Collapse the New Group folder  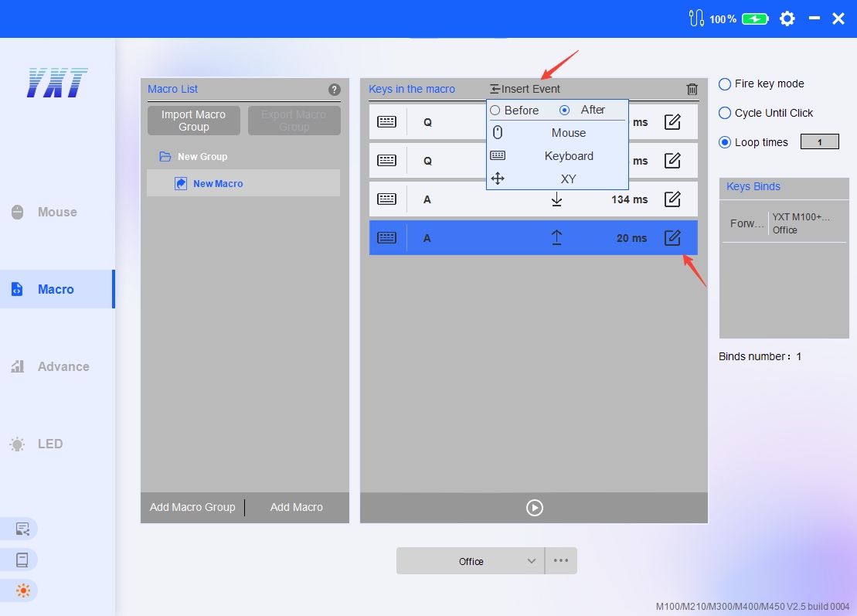pyautogui.click(x=165, y=157)
